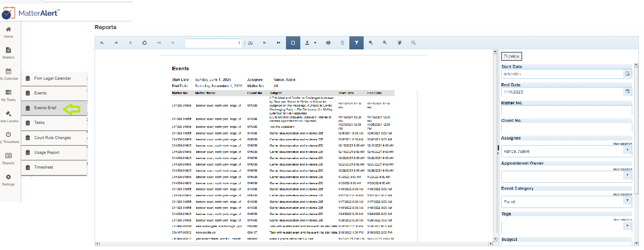The image size is (644, 250).
Task: Click the Client No. input field
Action: 567,127
